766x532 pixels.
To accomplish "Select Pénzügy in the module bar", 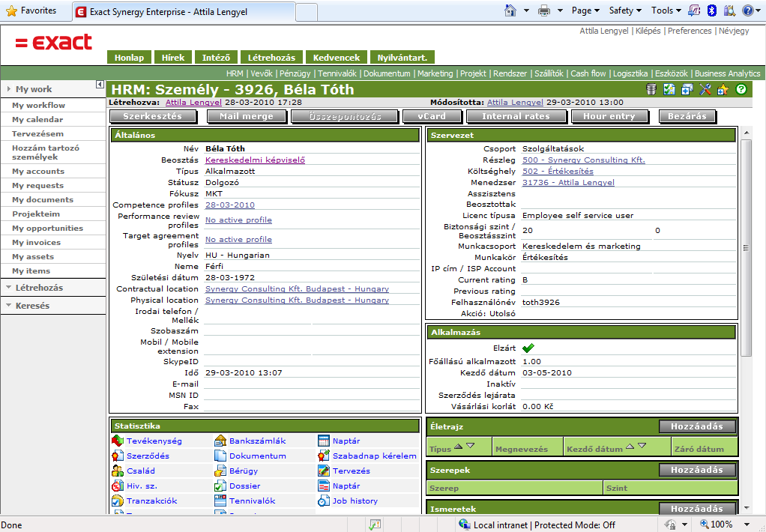I will (295, 73).
